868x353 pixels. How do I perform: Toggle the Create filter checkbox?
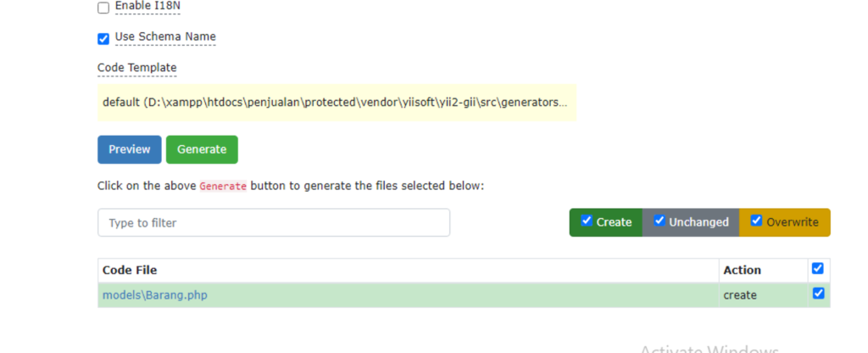click(587, 221)
